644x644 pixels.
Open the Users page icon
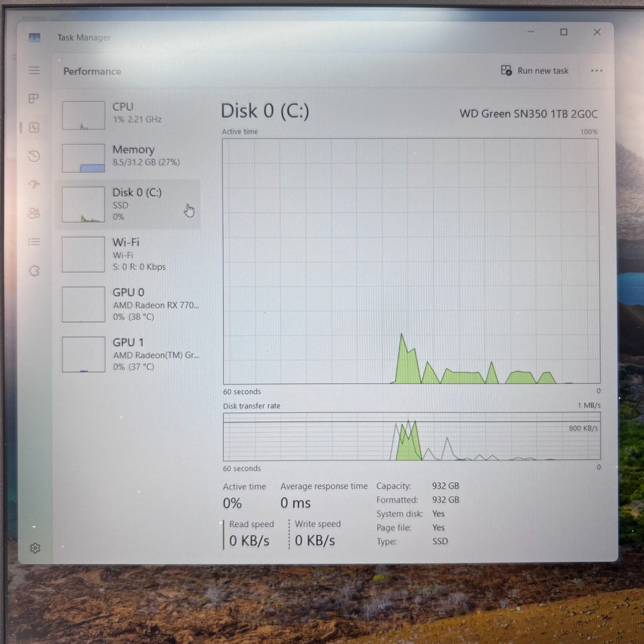tap(34, 213)
